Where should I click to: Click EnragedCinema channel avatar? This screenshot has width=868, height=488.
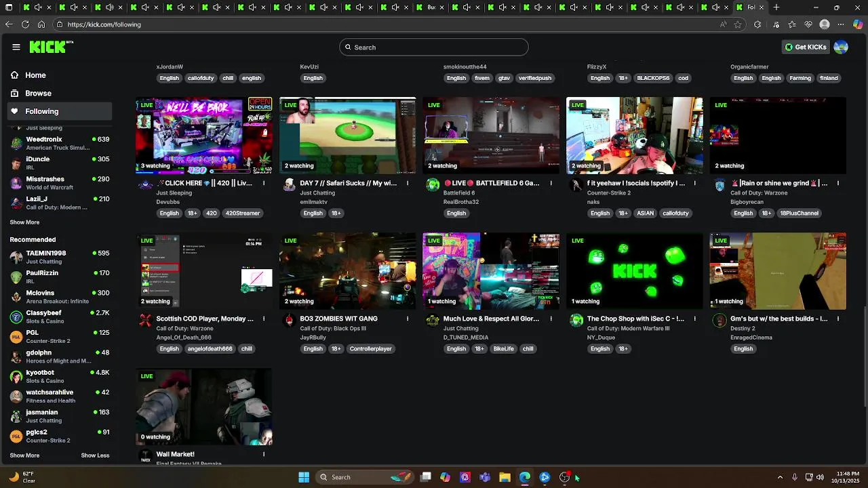coord(719,321)
